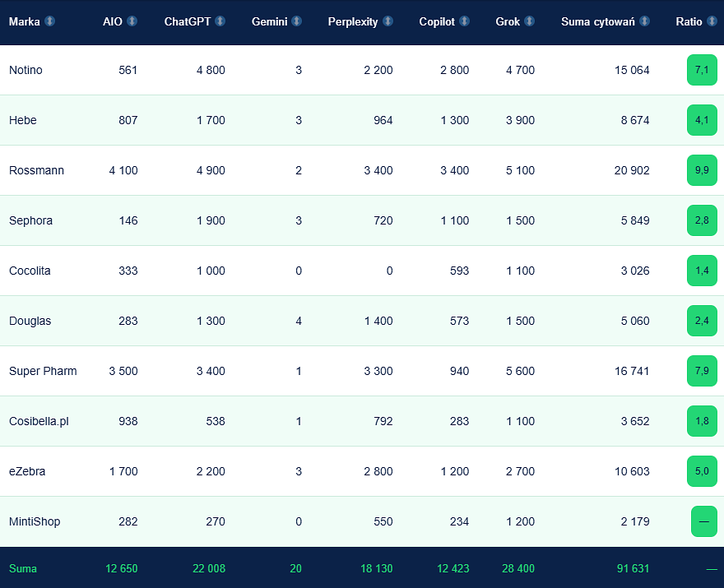Image resolution: width=724 pixels, height=588 pixels.
Task: Click the Copilot sort icon
Action: click(x=465, y=21)
